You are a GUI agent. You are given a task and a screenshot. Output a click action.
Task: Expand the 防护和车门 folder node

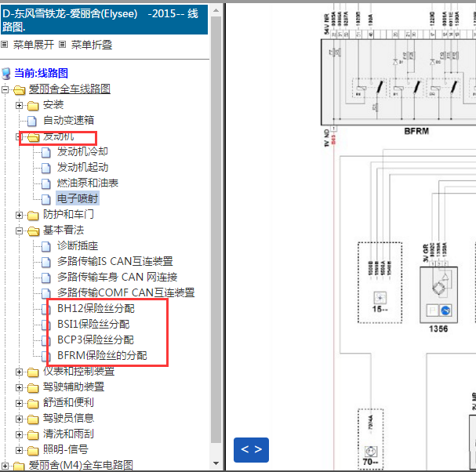click(x=19, y=215)
